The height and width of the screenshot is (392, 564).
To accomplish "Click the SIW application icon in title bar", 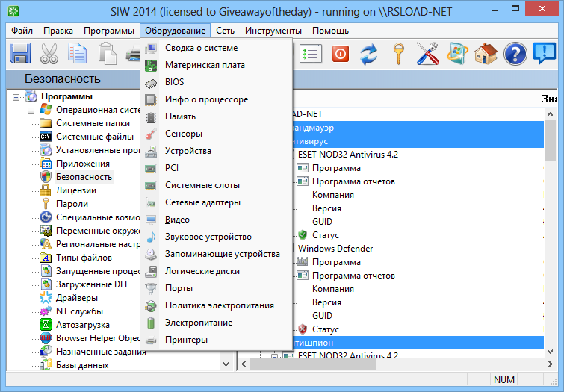I will (13, 11).
